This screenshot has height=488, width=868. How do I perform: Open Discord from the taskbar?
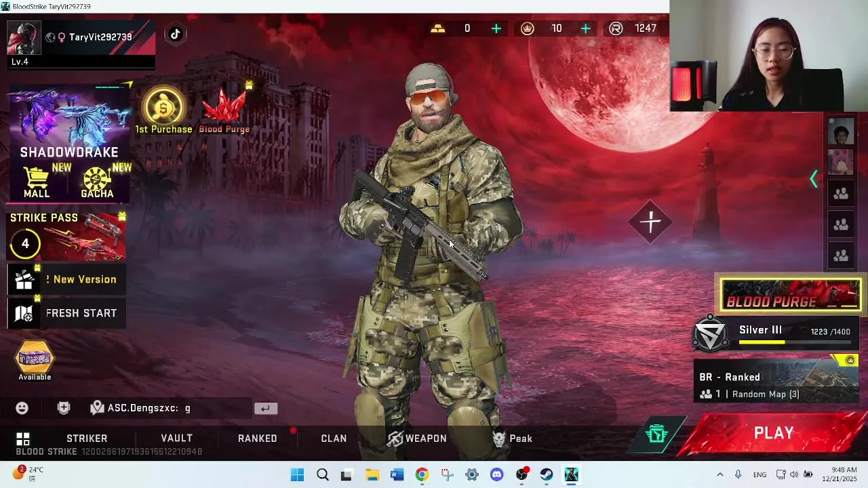tap(497, 474)
